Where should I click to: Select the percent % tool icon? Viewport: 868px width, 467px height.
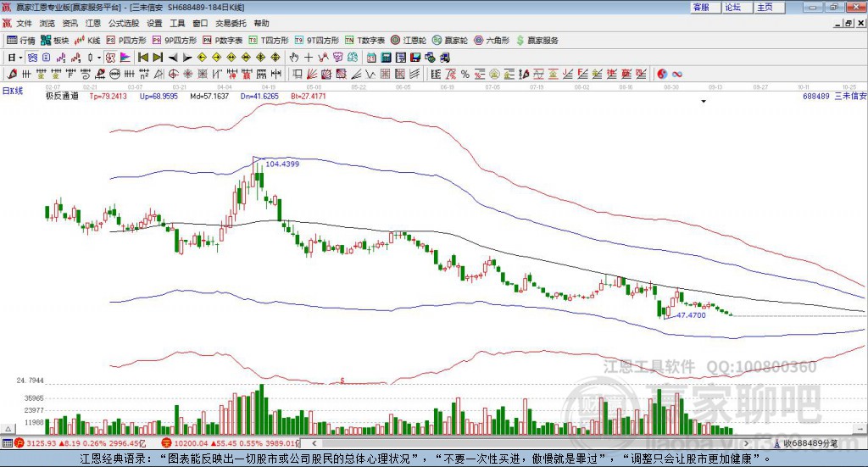coord(465,74)
